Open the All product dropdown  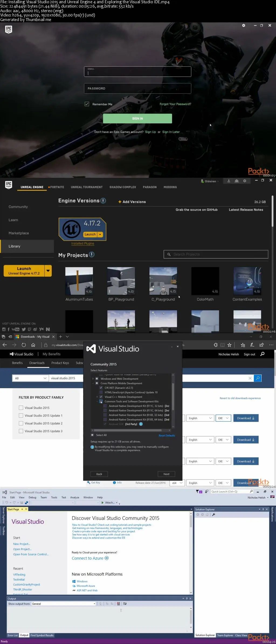30,378
